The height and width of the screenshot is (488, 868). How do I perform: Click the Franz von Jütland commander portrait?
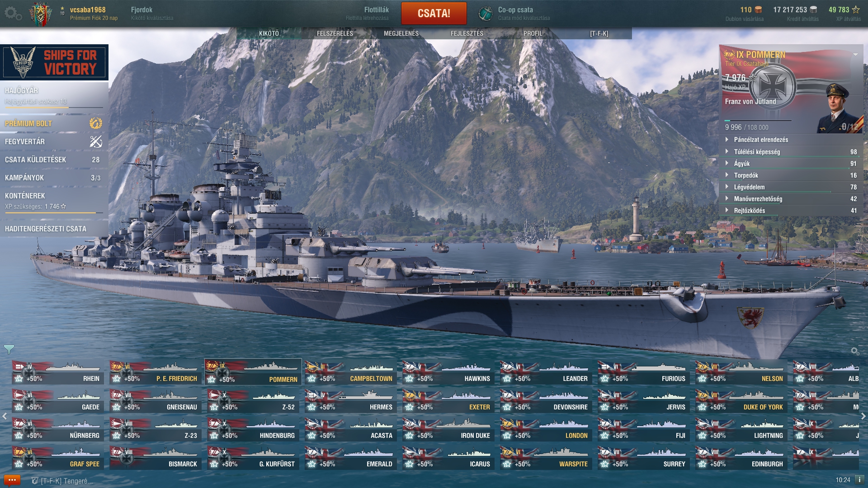836,108
